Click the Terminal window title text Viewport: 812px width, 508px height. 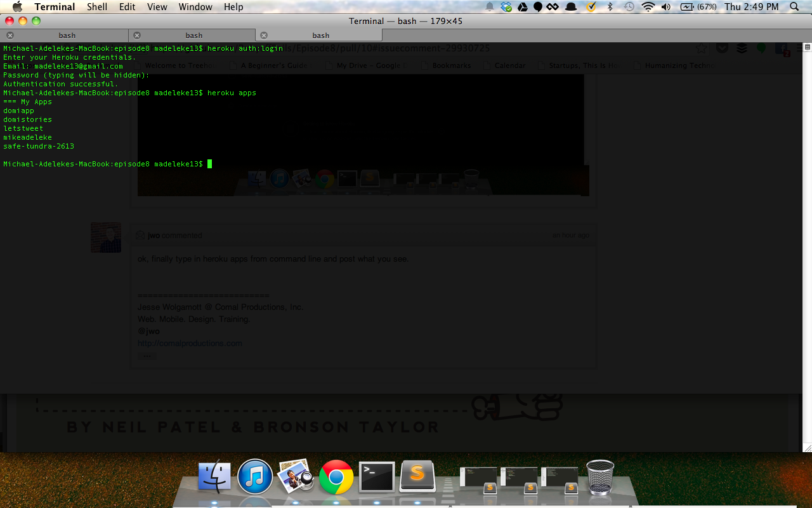[405, 21]
